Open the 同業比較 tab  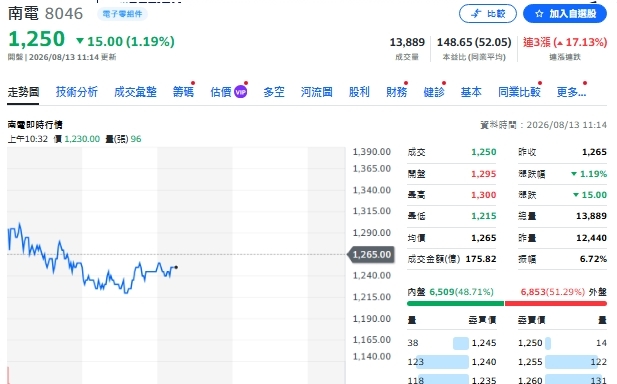point(519,92)
